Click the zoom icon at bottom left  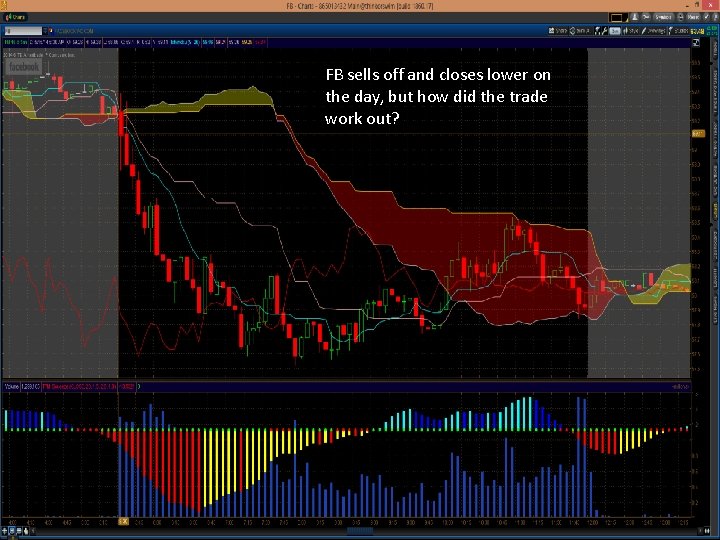(12, 531)
